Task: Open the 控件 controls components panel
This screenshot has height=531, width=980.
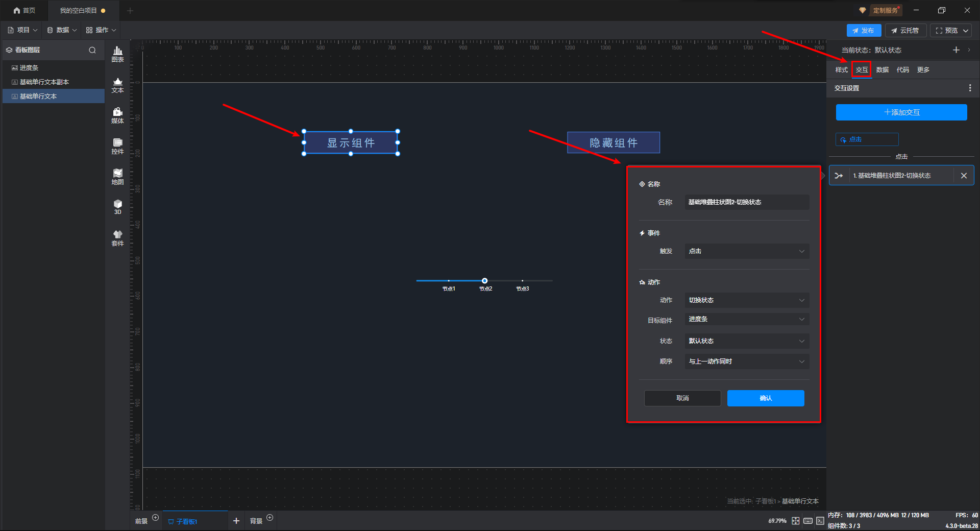Action: (x=117, y=146)
